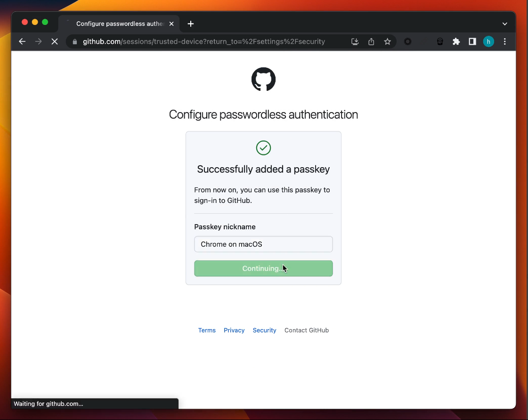Open the Terms link
The image size is (528, 420).
[x=207, y=330]
